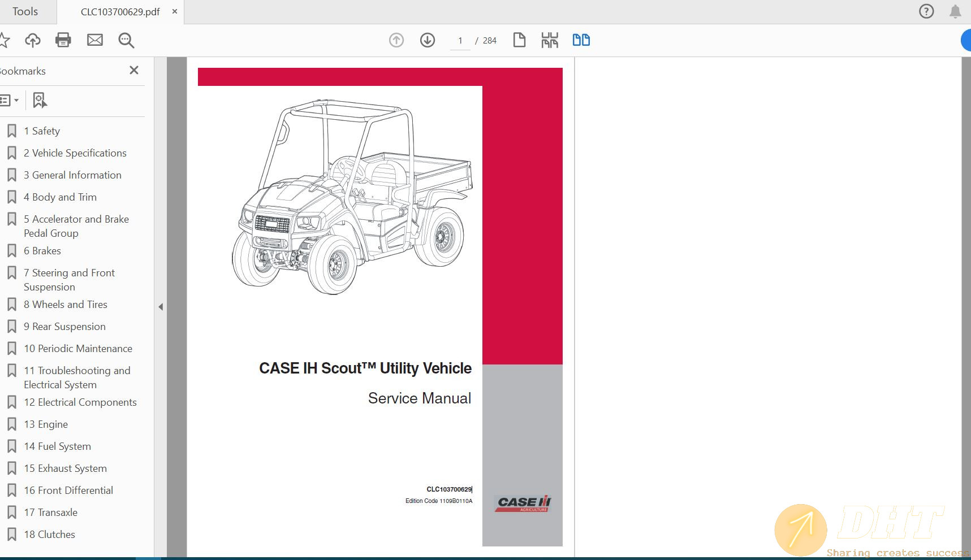
Task: Open the bookmark options dropdown menu
Action: (x=10, y=100)
